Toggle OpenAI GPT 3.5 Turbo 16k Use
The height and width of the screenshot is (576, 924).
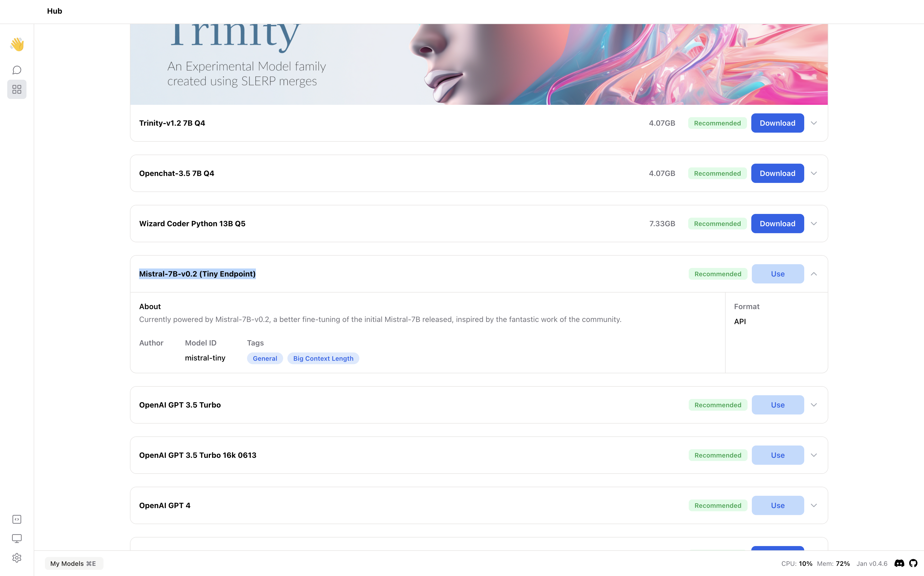777,455
